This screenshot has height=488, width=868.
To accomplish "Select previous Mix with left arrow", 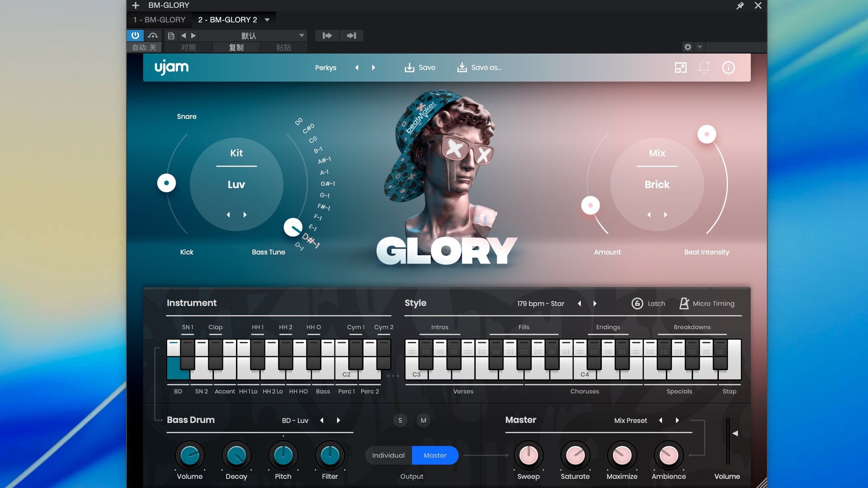I will tap(649, 215).
